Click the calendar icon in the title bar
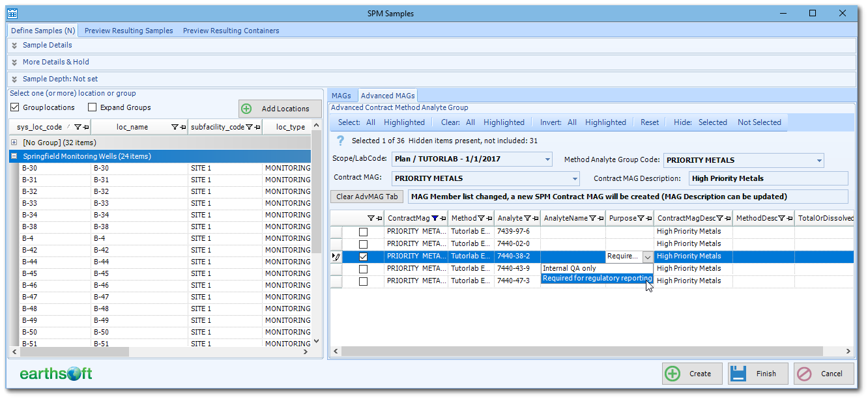Image resolution: width=868 pixels, height=399 pixels. (x=14, y=12)
